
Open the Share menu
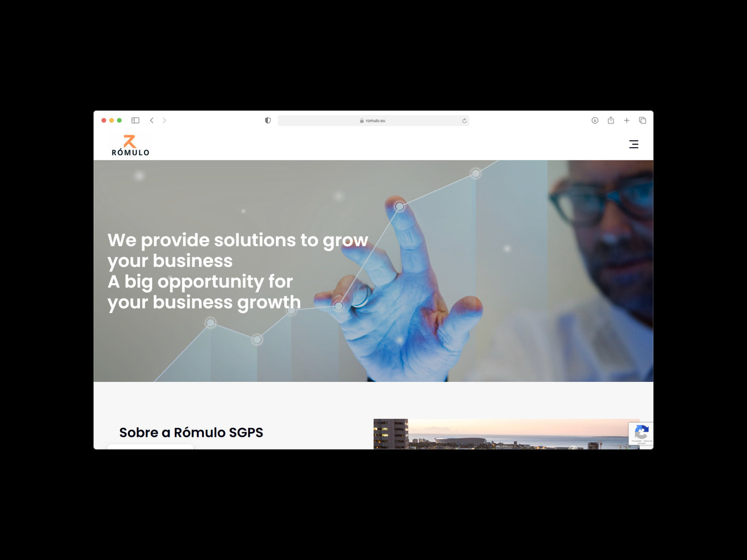click(x=611, y=121)
